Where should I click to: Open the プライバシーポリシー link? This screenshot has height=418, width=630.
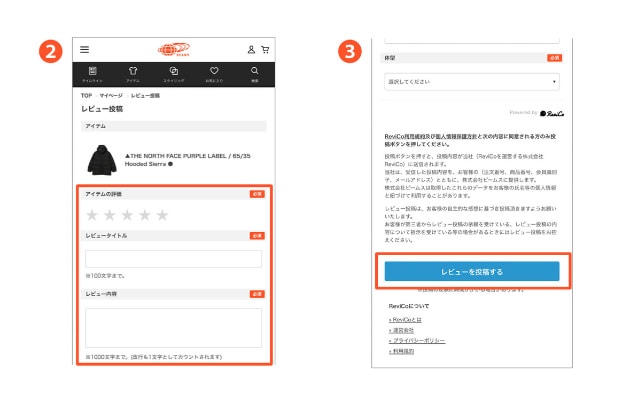point(417,340)
